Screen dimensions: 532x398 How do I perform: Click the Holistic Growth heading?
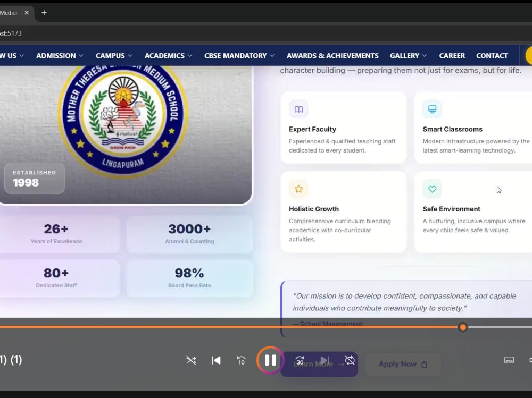click(314, 209)
